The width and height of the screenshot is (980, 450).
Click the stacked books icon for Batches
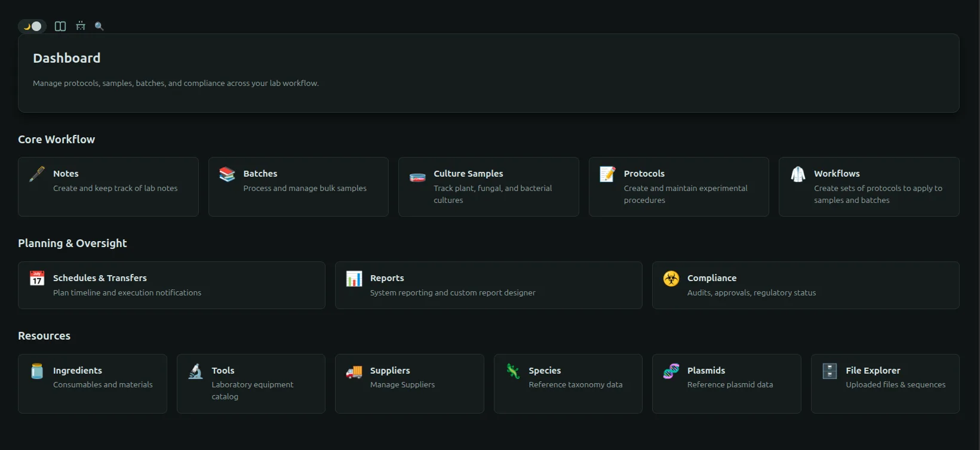tap(227, 174)
